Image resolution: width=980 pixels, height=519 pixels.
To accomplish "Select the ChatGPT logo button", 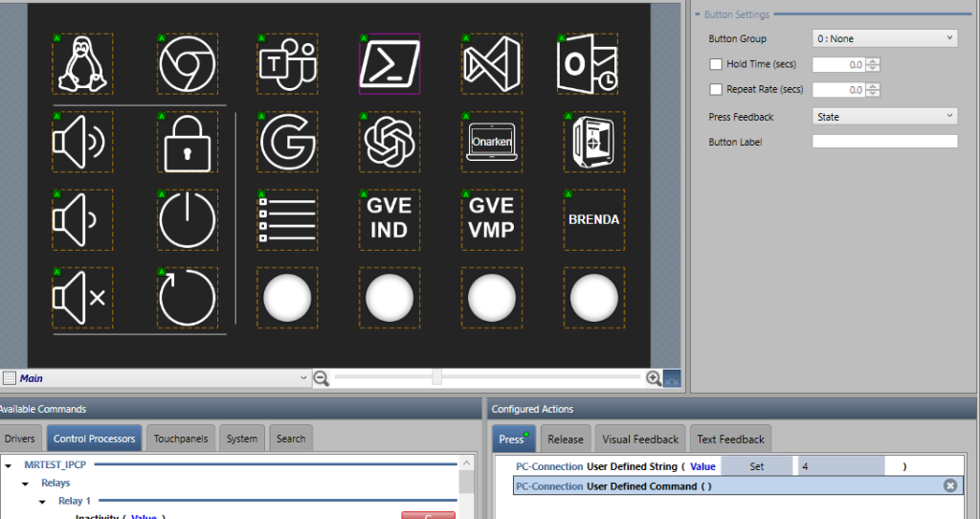I will tap(390, 142).
